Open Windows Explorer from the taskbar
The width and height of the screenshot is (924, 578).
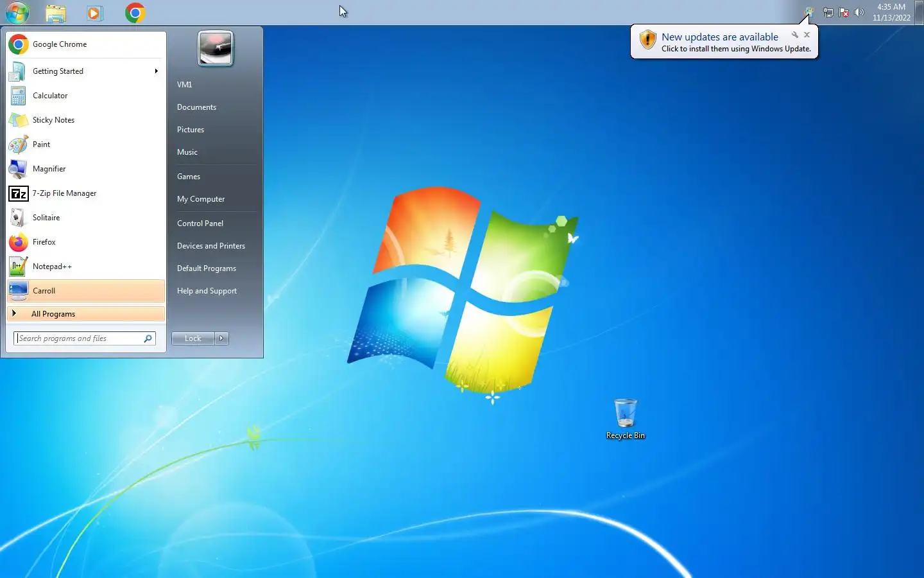(56, 13)
